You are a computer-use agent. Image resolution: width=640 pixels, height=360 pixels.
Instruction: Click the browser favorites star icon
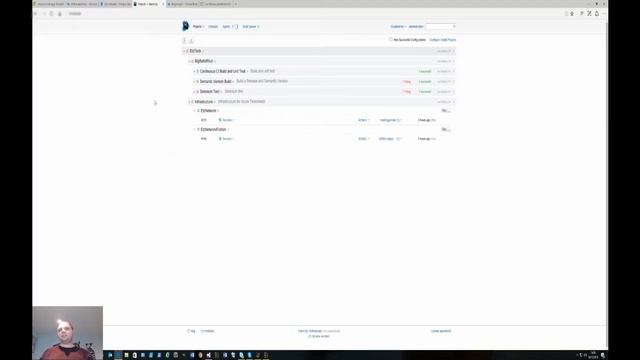pos(572,13)
